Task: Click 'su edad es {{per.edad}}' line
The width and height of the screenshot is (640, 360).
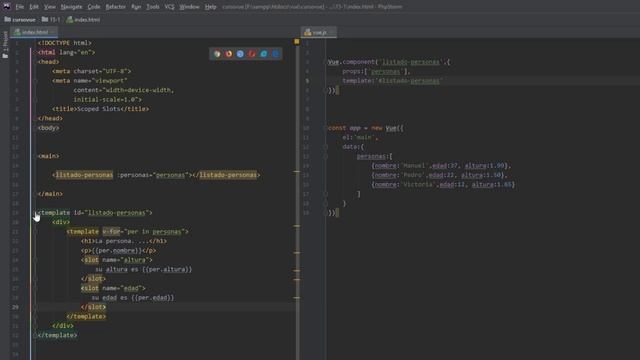Action: 133,298
